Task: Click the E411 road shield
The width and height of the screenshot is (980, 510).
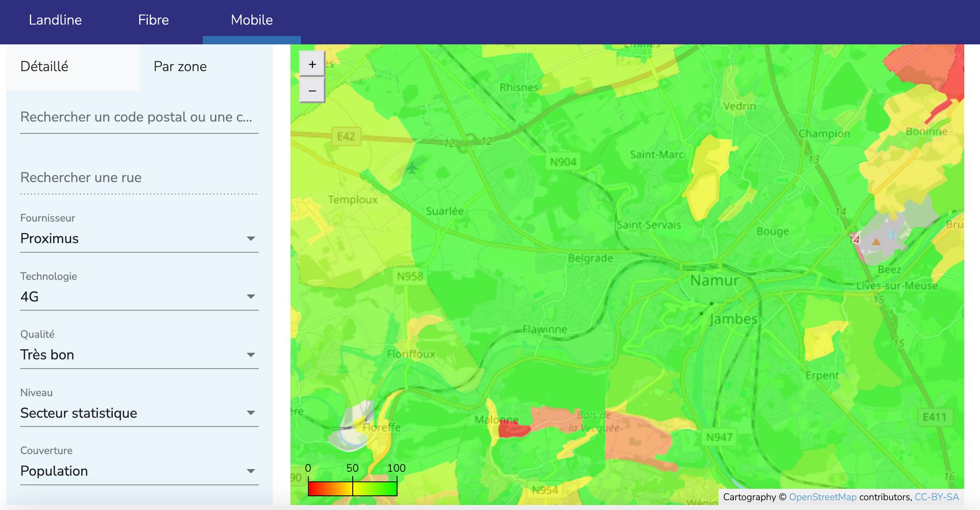Action: [935, 417]
